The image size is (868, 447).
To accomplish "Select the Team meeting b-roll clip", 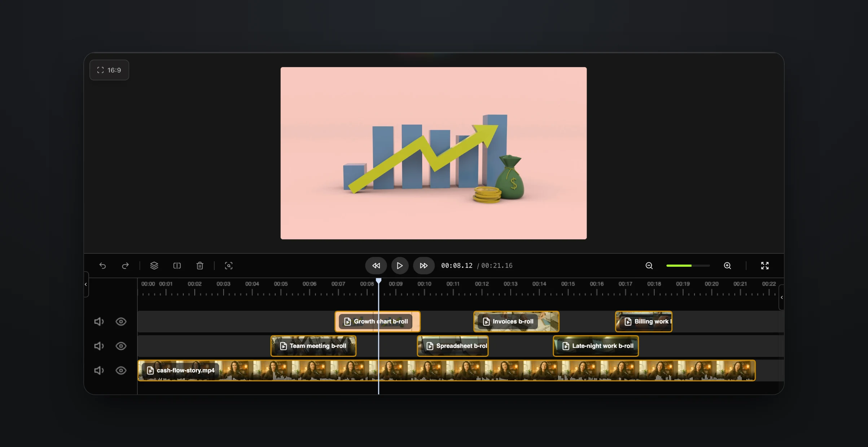I will pos(314,346).
